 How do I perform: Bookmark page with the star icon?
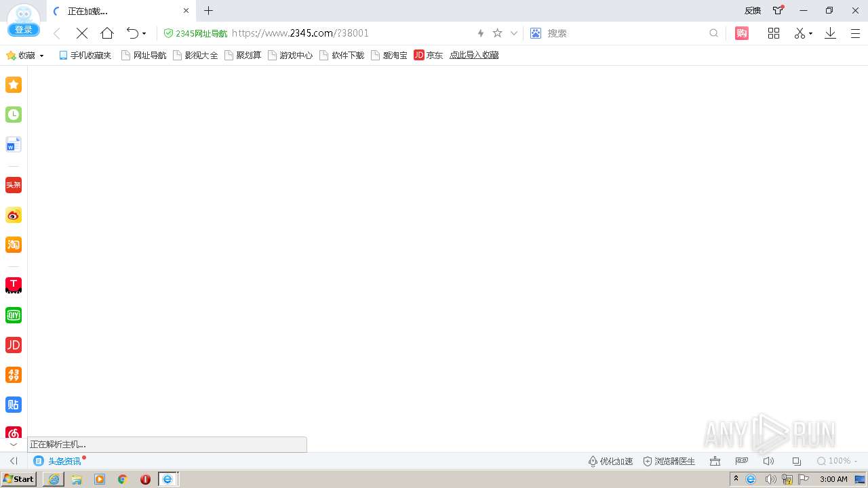[497, 33]
